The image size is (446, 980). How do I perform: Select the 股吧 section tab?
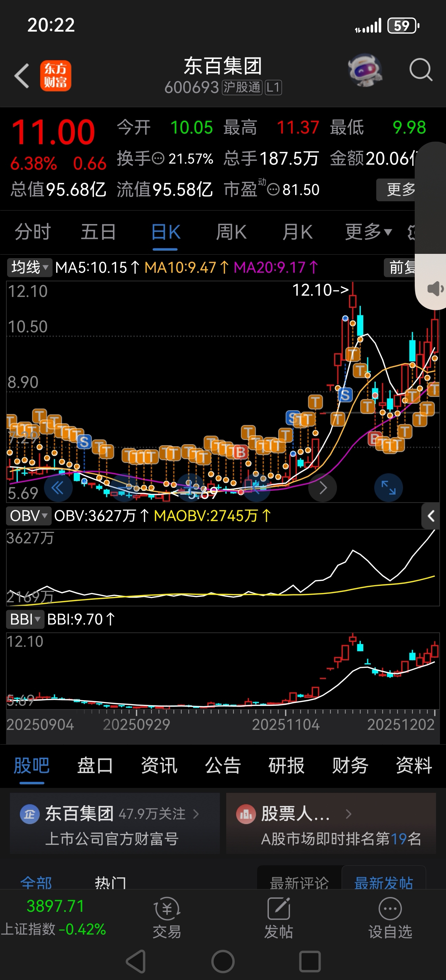click(32, 766)
